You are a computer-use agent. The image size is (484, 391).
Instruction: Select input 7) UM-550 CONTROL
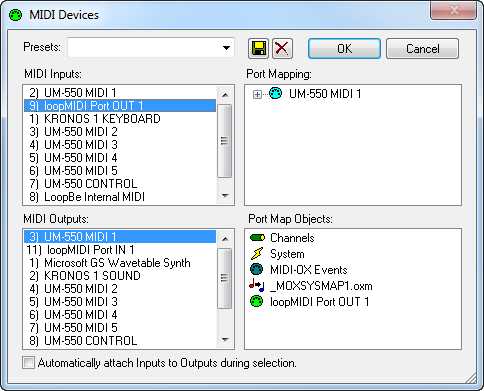(120, 184)
